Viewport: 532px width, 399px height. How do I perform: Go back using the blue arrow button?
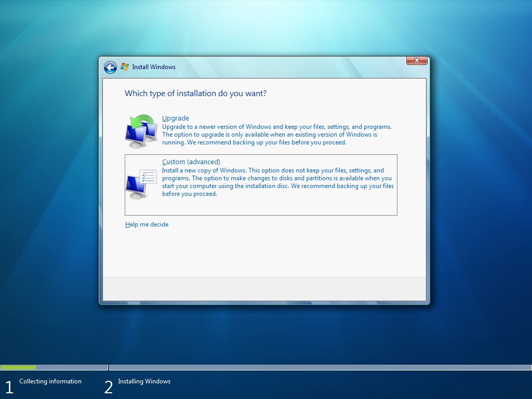[x=110, y=68]
